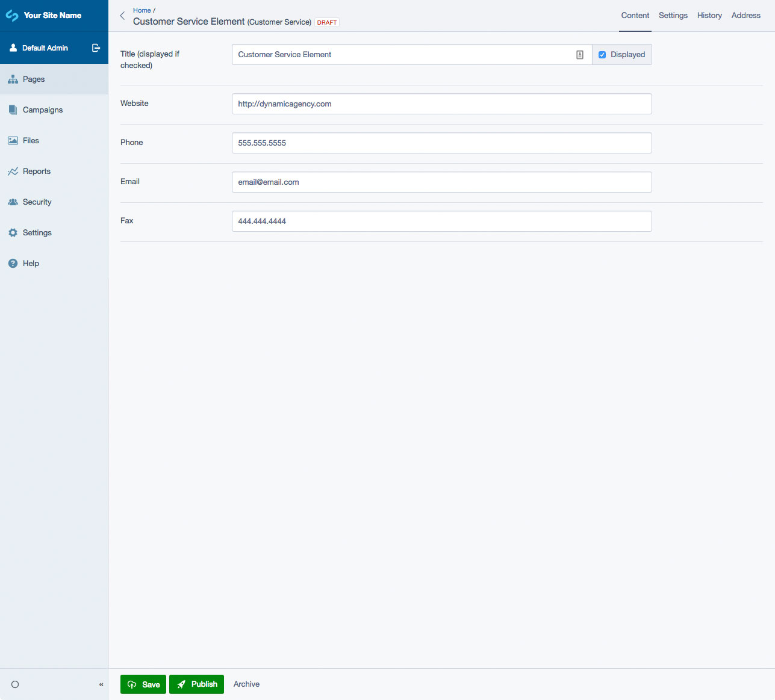
Task: Click the Publish button
Action: (197, 684)
